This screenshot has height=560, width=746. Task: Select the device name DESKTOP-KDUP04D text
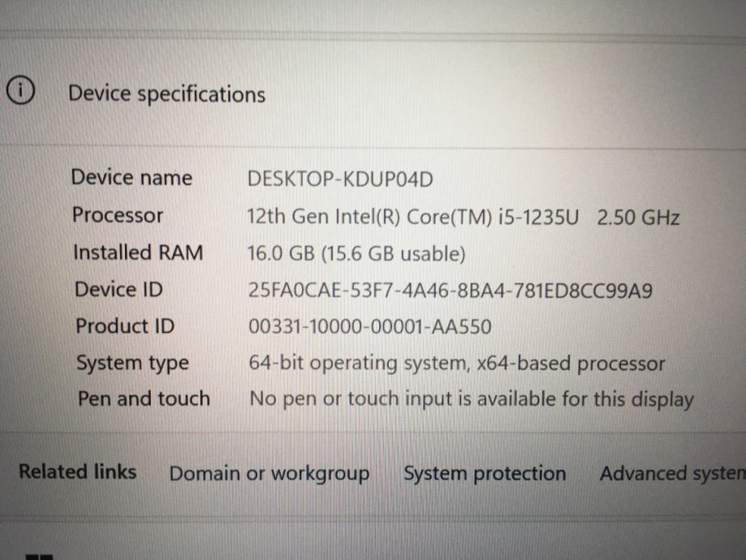coord(340,179)
